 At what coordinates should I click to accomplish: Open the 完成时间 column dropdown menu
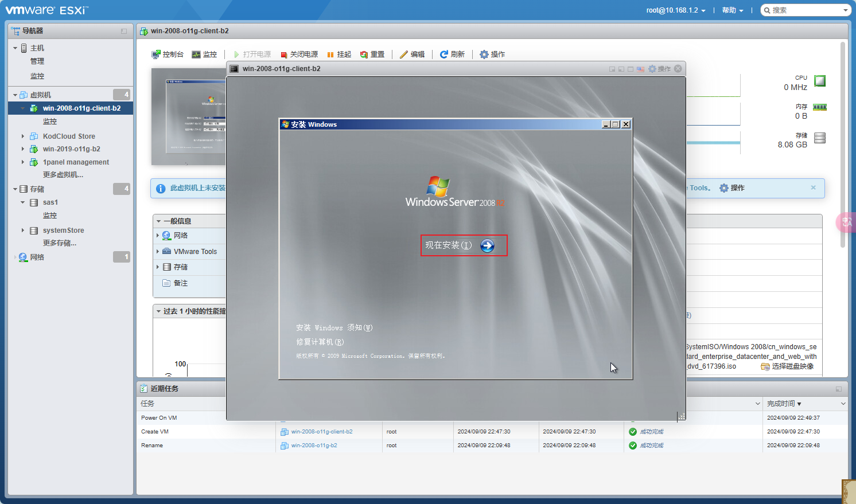[843, 404]
